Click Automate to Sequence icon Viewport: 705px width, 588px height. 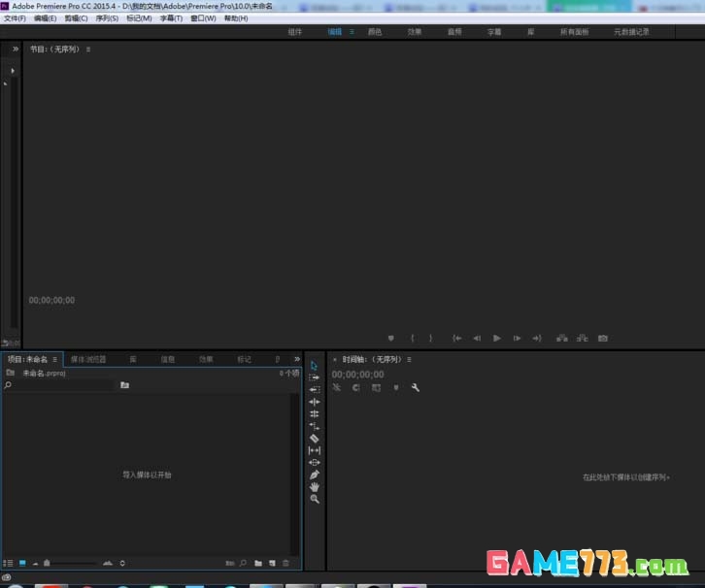(x=230, y=563)
